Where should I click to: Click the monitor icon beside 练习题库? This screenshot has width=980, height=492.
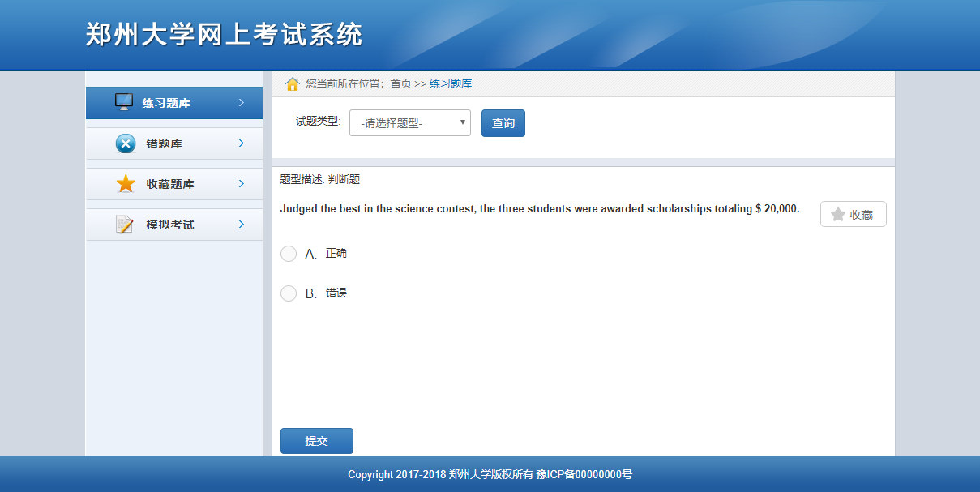point(124,102)
